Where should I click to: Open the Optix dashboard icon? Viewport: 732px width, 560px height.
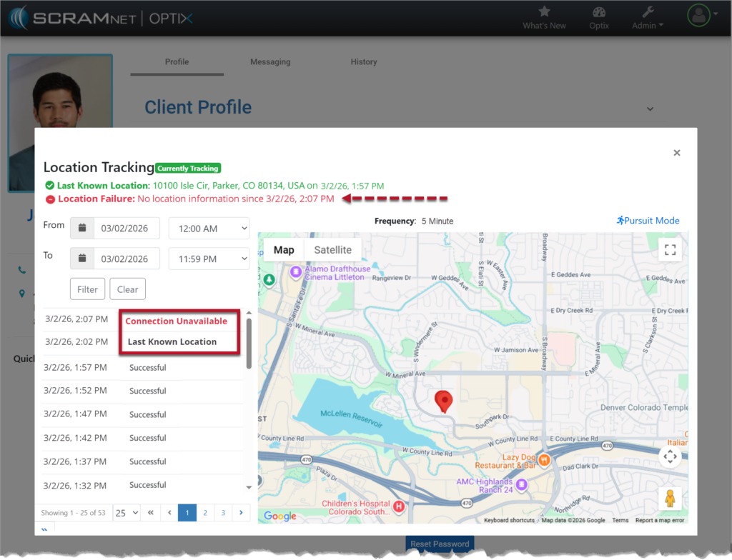click(599, 12)
